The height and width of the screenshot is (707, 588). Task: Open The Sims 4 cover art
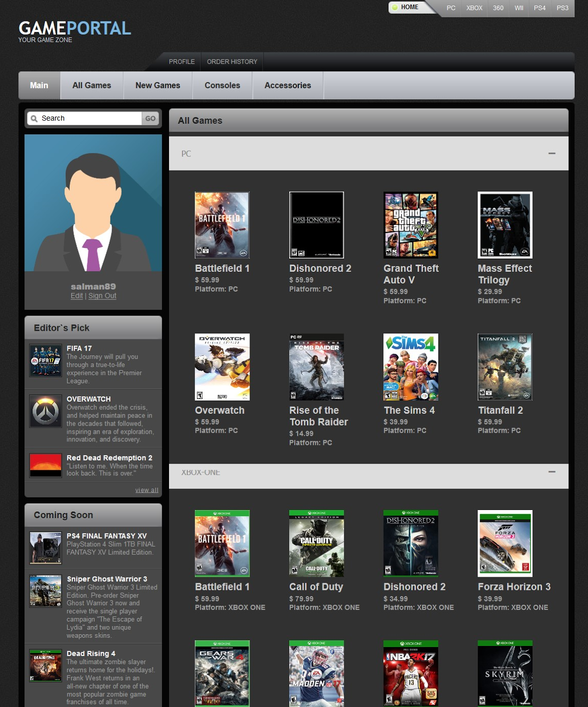(x=410, y=367)
